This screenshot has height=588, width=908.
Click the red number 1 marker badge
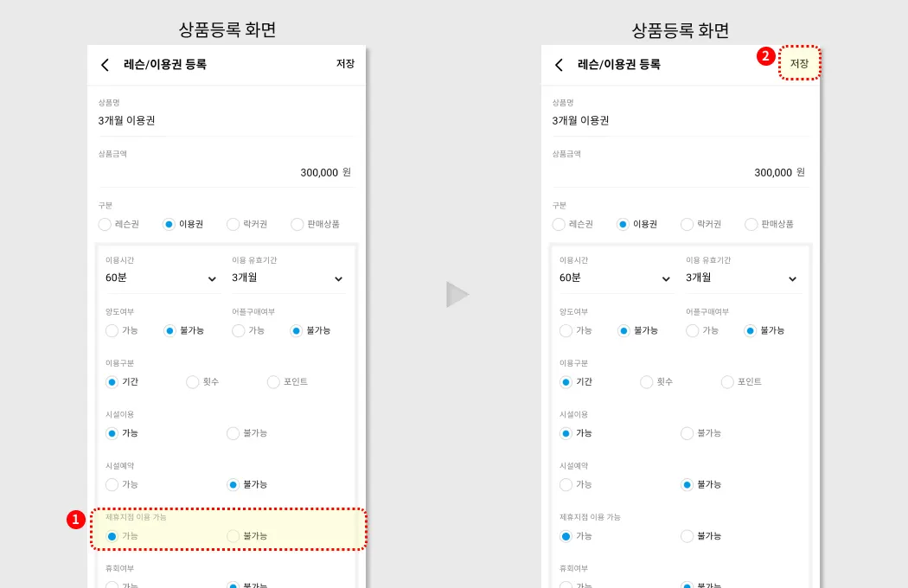(x=76, y=519)
